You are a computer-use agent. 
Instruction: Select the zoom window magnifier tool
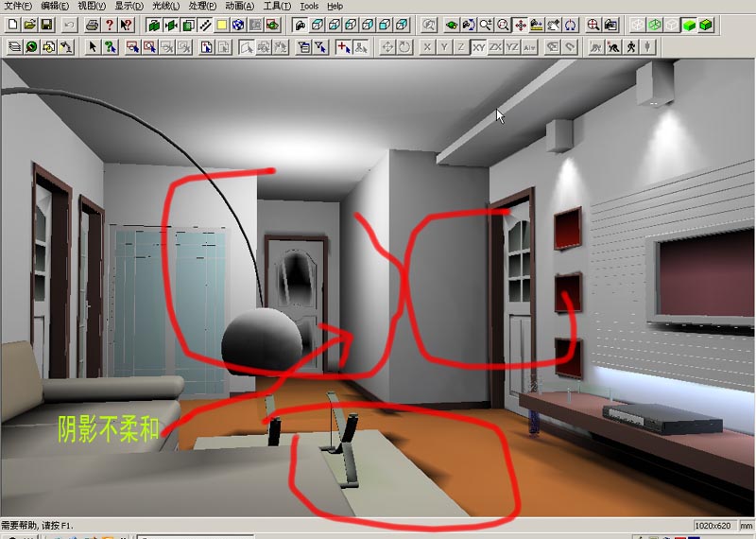click(x=503, y=25)
